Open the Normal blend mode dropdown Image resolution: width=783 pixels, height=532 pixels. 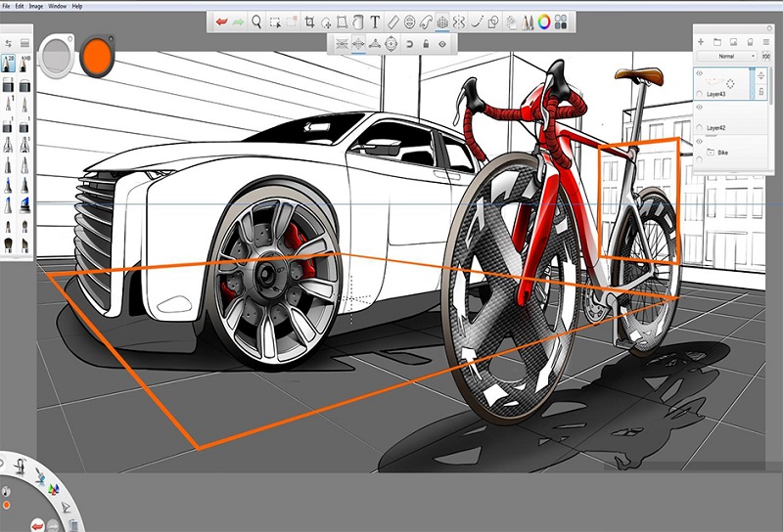click(725, 57)
